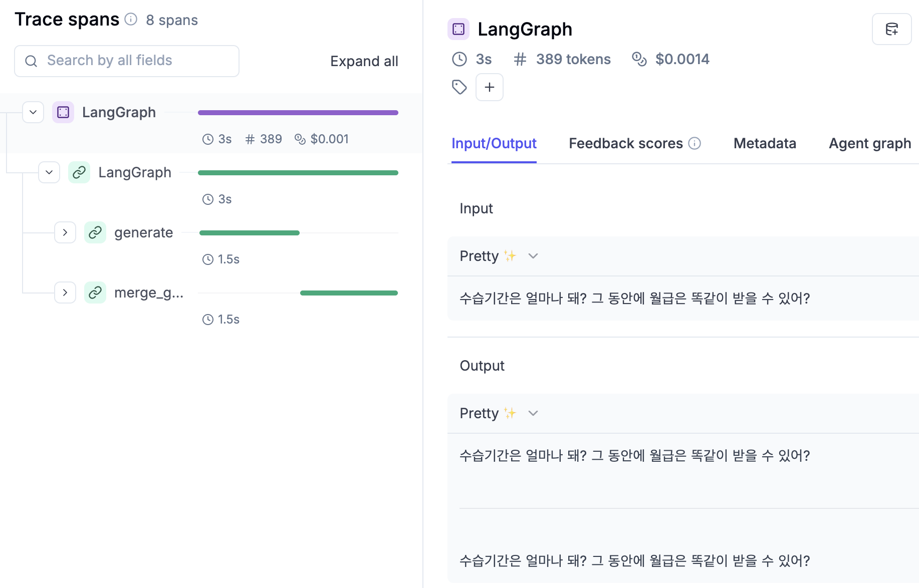The height and width of the screenshot is (588, 919).
Task: Select the top LangGraph trace label
Action: pos(119,112)
